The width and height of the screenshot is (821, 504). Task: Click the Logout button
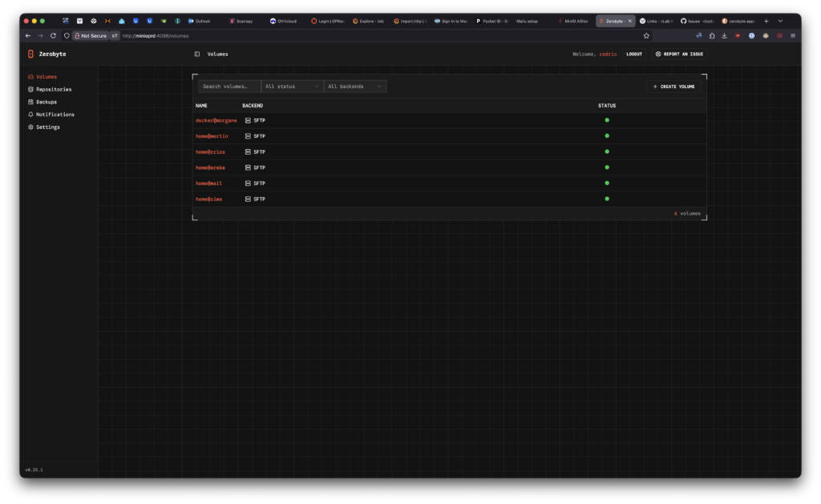pyautogui.click(x=634, y=54)
